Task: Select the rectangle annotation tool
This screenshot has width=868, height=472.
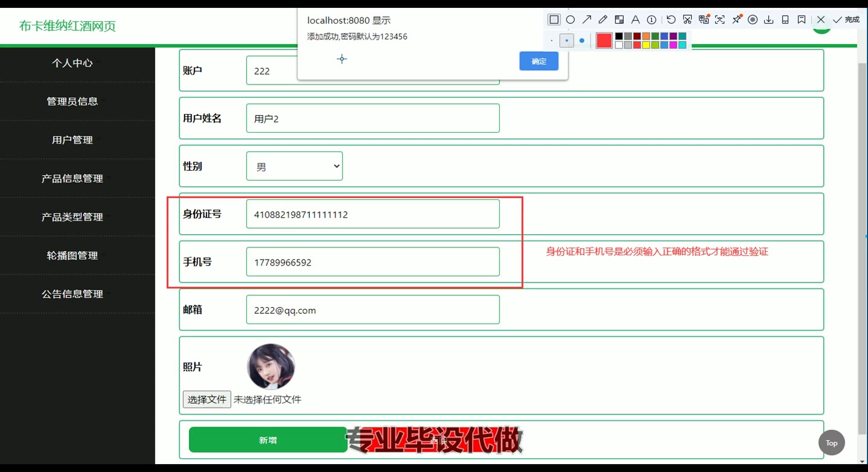Action: coord(554,19)
